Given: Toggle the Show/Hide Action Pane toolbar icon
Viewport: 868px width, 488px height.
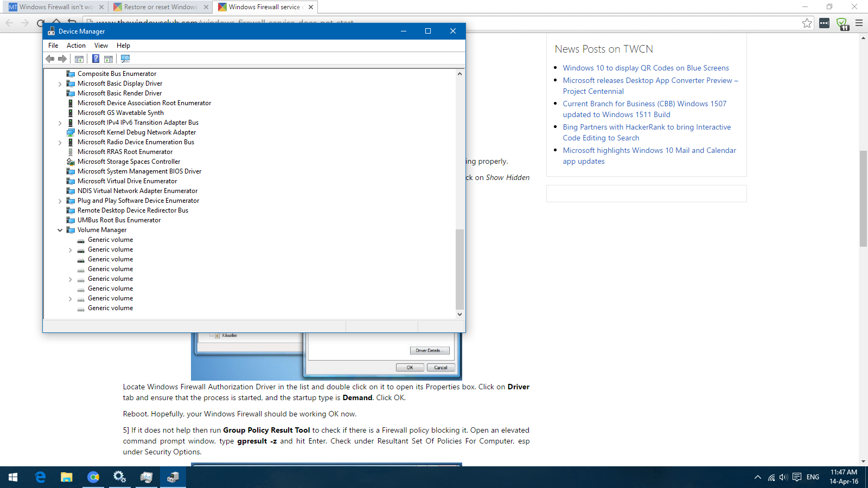Looking at the screenshot, I should coord(108,59).
